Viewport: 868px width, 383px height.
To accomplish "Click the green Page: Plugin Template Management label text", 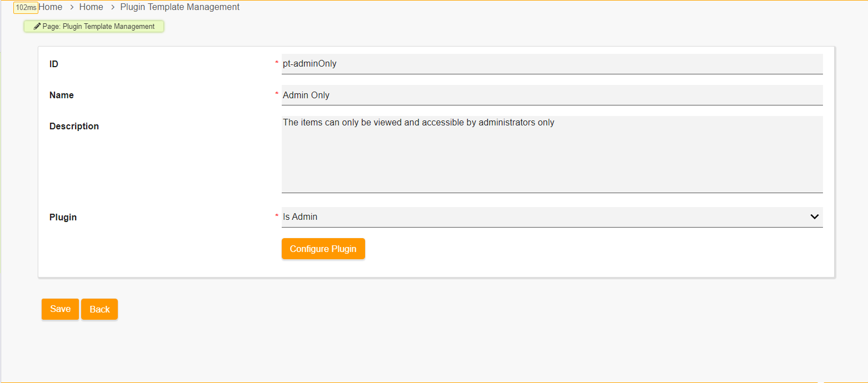I will 98,27.
